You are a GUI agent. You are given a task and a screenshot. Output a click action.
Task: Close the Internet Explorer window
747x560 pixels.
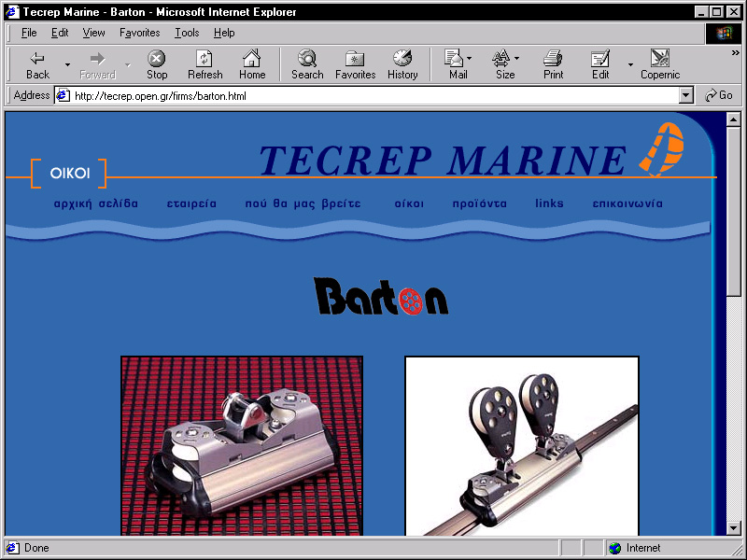click(733, 12)
